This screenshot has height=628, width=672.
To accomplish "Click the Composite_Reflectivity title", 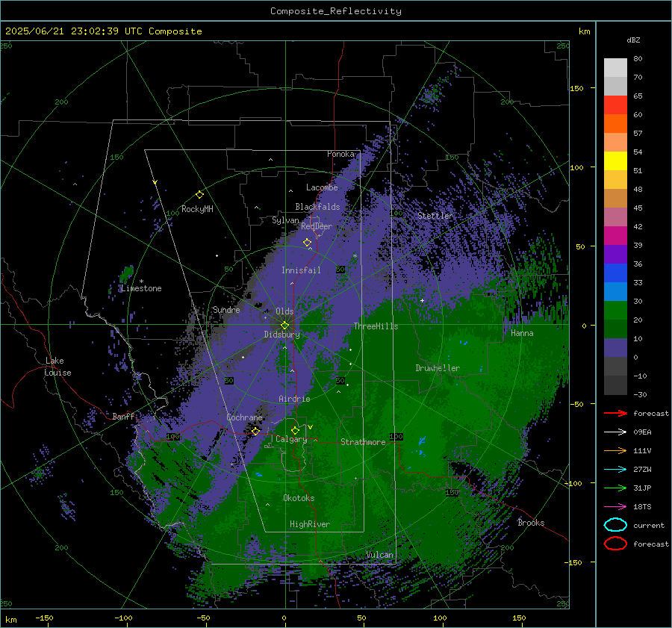I will [x=335, y=11].
